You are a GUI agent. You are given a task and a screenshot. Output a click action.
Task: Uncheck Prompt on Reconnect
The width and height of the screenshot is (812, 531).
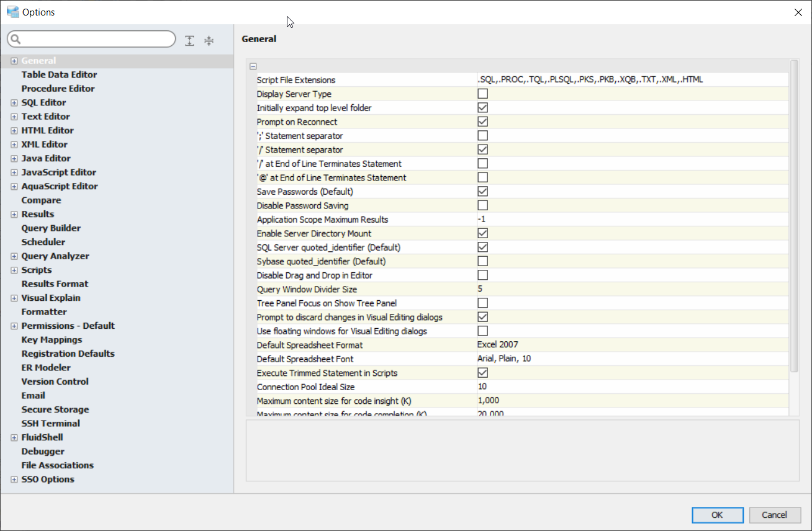(x=482, y=122)
